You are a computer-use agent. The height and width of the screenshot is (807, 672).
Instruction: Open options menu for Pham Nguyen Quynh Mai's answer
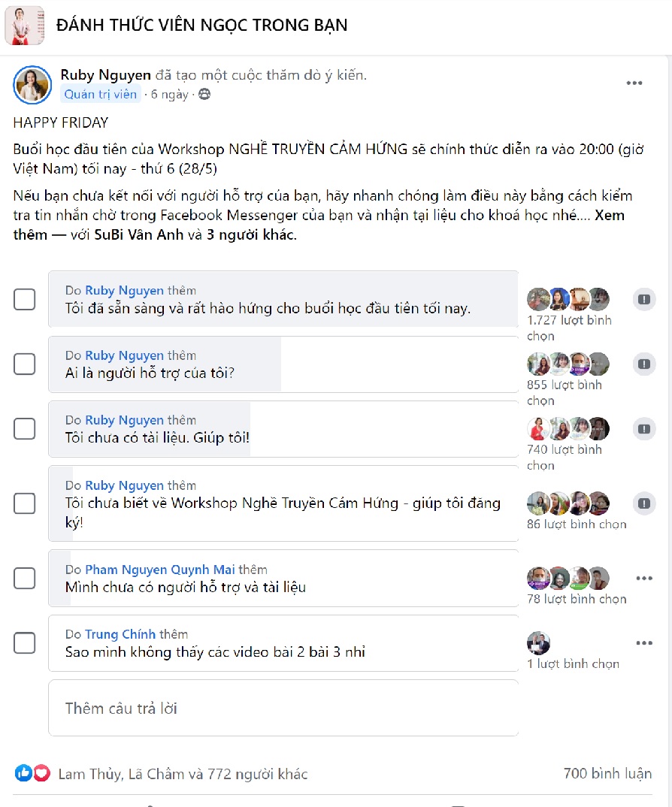point(644,579)
